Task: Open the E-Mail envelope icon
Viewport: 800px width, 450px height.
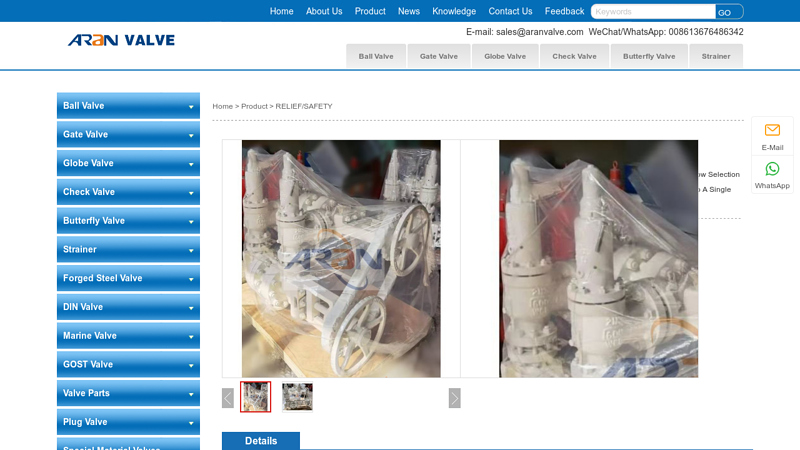Action: (772, 130)
